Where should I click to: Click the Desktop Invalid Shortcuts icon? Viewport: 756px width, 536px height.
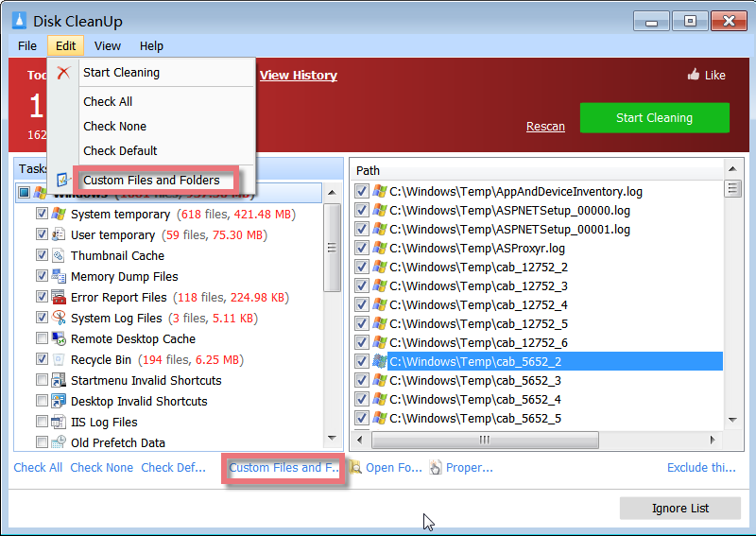coord(59,401)
